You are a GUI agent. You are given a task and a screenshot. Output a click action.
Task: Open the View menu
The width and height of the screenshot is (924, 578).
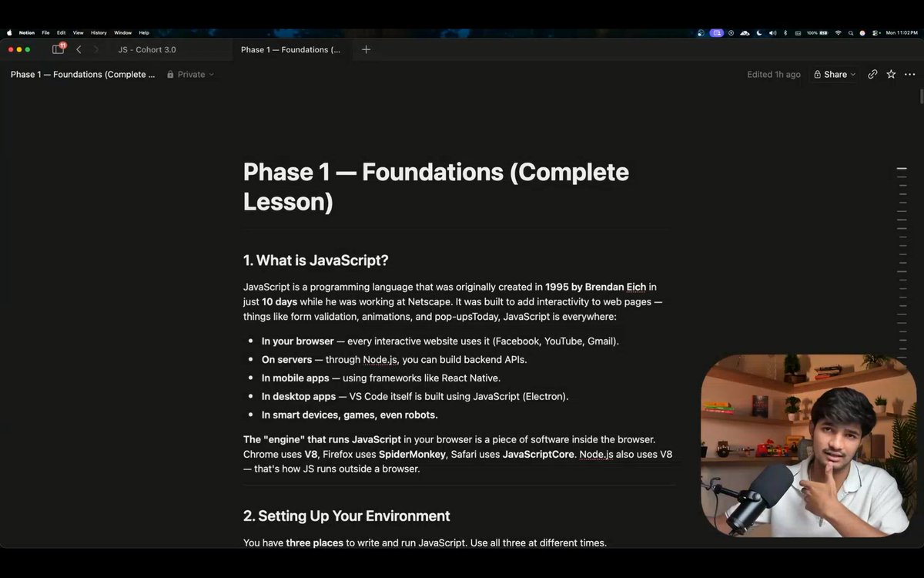[x=78, y=32]
